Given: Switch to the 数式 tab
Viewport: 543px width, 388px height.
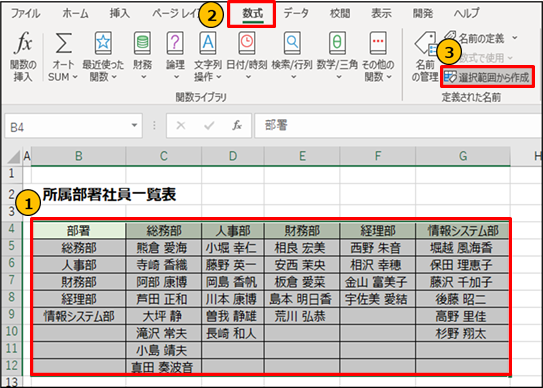Looking at the screenshot, I should [253, 14].
